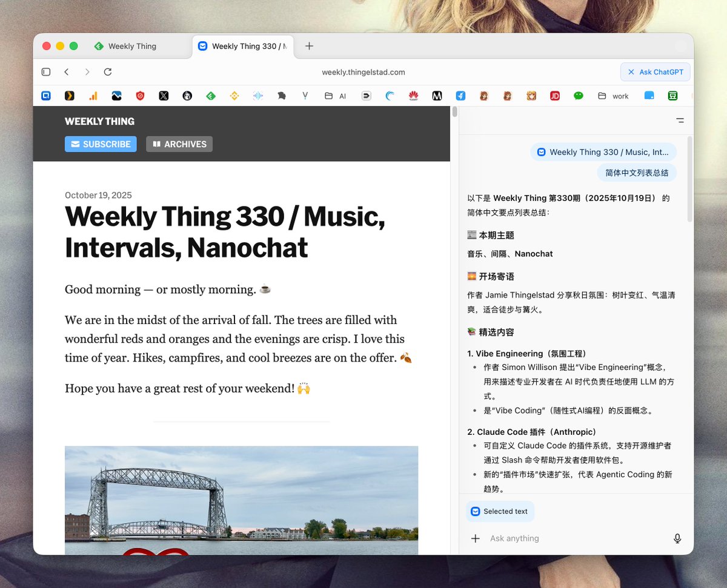The image size is (727, 588).
Task: Open the AI bookmarks folder
Action: [336, 96]
